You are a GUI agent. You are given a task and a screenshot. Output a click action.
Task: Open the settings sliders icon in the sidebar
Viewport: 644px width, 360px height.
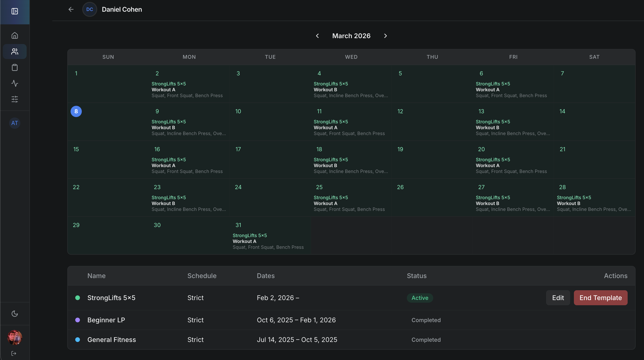(14, 99)
